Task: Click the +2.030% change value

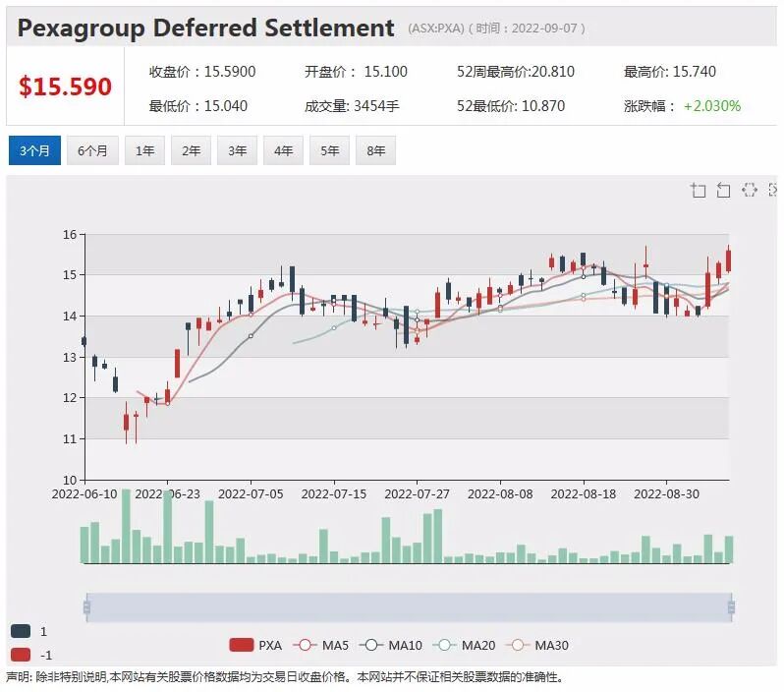Action: click(712, 105)
